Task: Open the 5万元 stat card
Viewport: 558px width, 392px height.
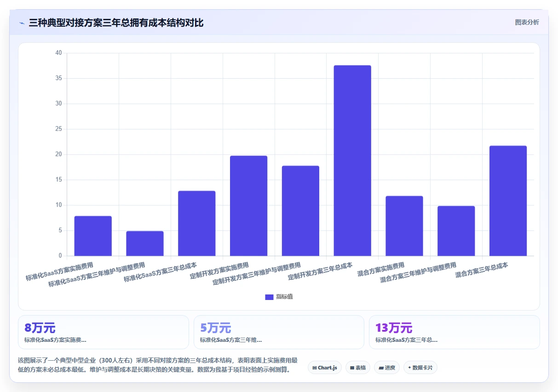Action: 279,332
